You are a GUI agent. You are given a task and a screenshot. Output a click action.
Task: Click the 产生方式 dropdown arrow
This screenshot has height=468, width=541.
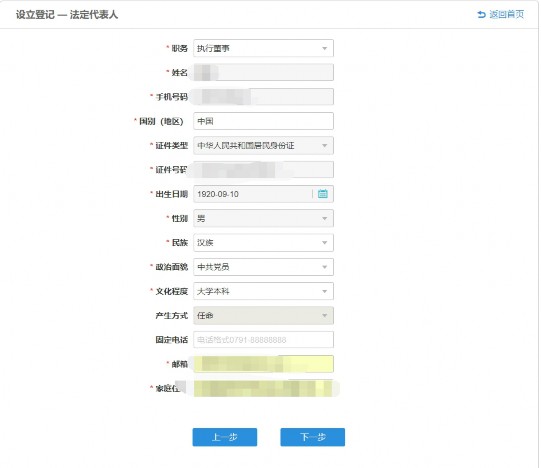pyautogui.click(x=324, y=315)
